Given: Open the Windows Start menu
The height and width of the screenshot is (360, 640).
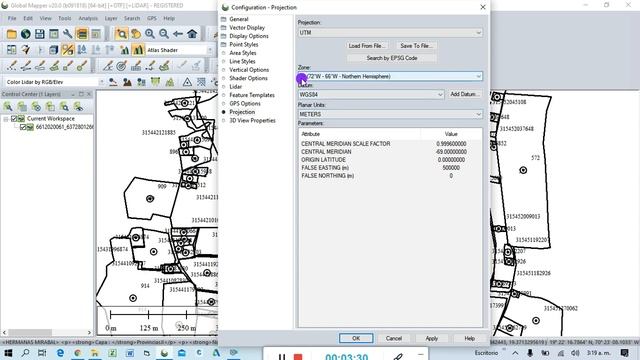Looking at the screenshot, I should pyautogui.click(x=8, y=353).
